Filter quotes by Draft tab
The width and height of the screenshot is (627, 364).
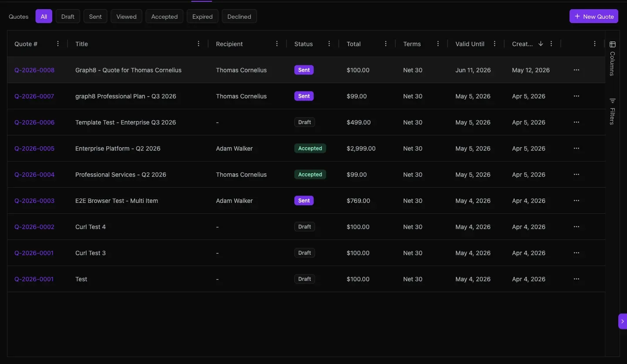[x=68, y=17]
